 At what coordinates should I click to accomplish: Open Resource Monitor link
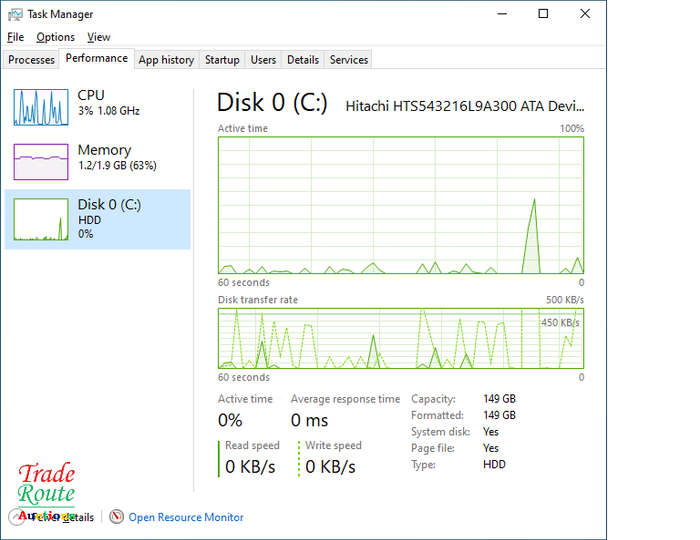(x=186, y=517)
